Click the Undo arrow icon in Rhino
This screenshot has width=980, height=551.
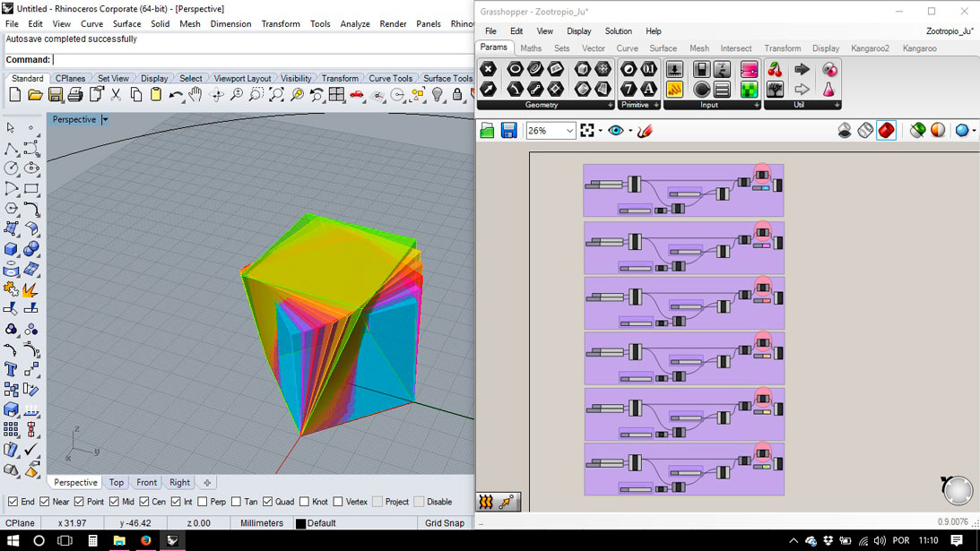[x=176, y=95]
